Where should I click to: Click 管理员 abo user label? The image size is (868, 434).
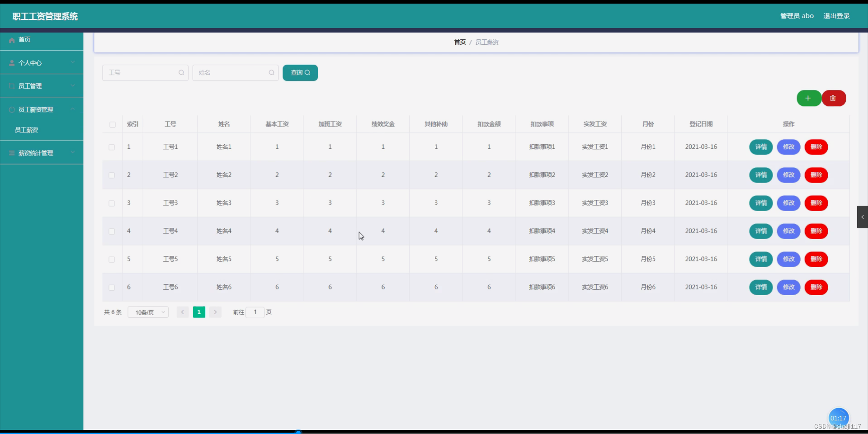(x=797, y=16)
